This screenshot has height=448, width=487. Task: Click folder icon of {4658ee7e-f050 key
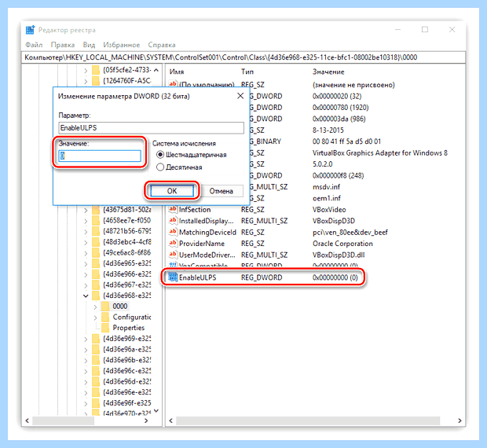(96, 221)
